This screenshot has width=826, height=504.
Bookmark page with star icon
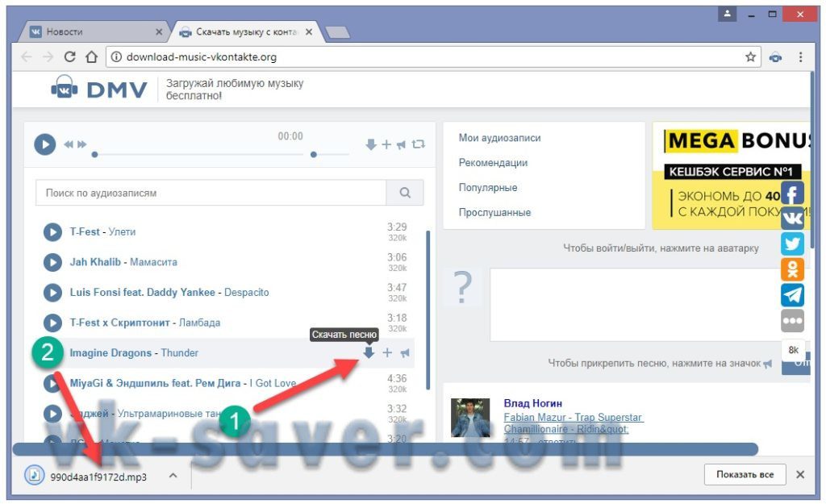tap(751, 57)
